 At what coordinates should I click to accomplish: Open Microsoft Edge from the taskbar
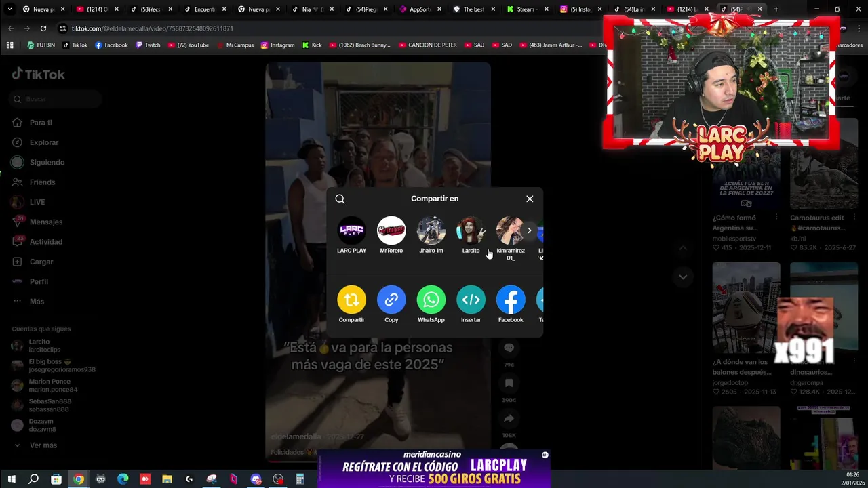(x=123, y=479)
